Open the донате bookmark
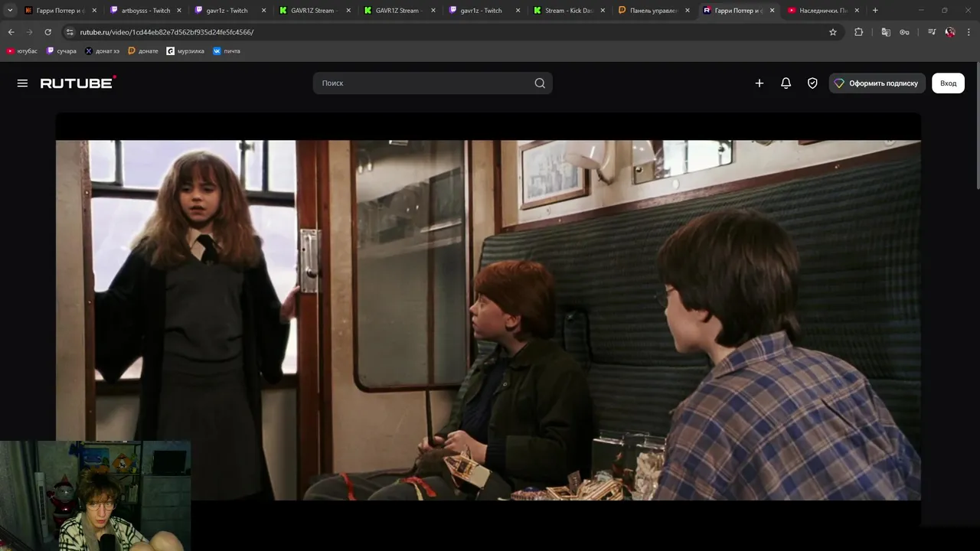This screenshot has height=551, width=980. 143,51
